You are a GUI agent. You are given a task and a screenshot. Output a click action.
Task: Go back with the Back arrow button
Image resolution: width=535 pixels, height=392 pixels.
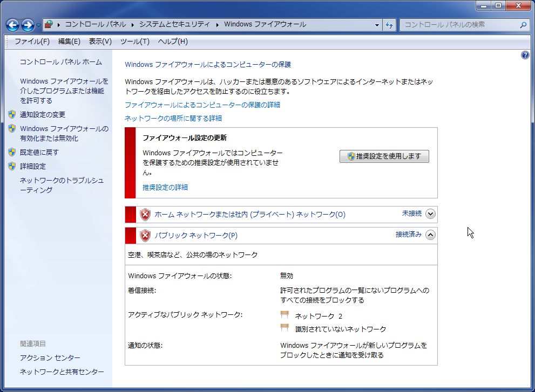[x=12, y=25]
